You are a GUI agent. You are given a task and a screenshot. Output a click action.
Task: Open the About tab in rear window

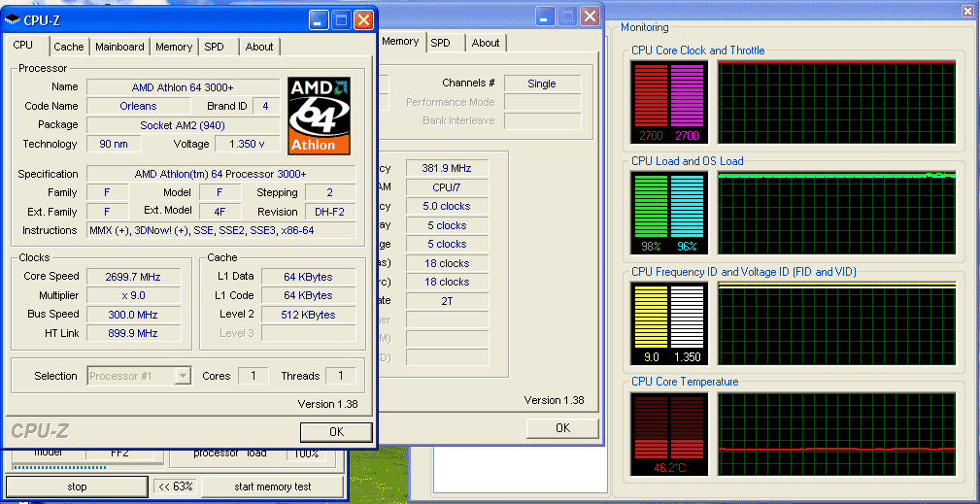click(x=486, y=43)
